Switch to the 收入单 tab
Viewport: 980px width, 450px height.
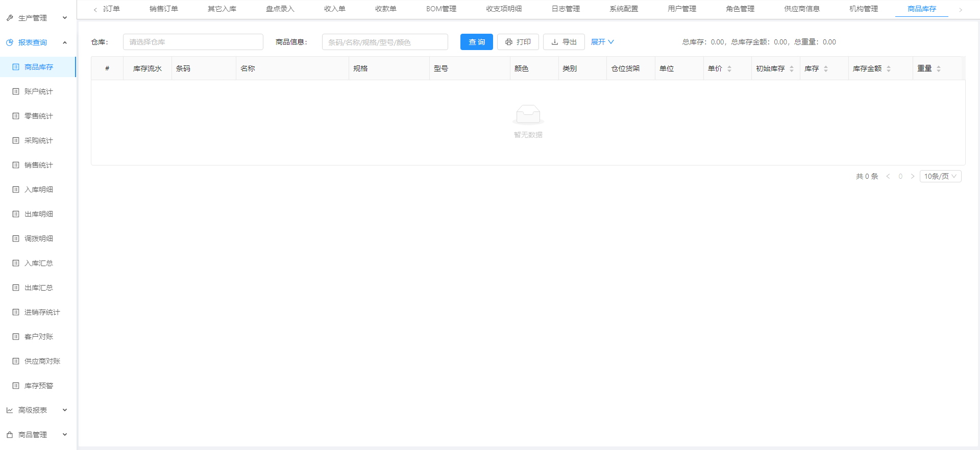coord(335,9)
